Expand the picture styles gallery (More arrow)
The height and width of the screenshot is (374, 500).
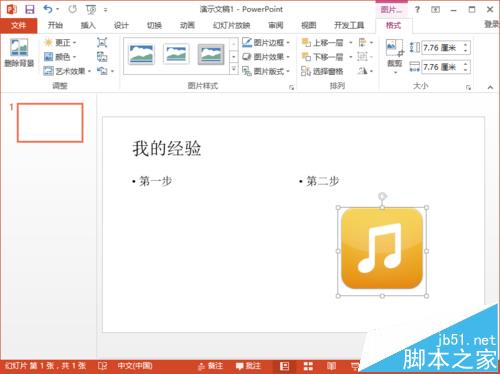(x=234, y=69)
